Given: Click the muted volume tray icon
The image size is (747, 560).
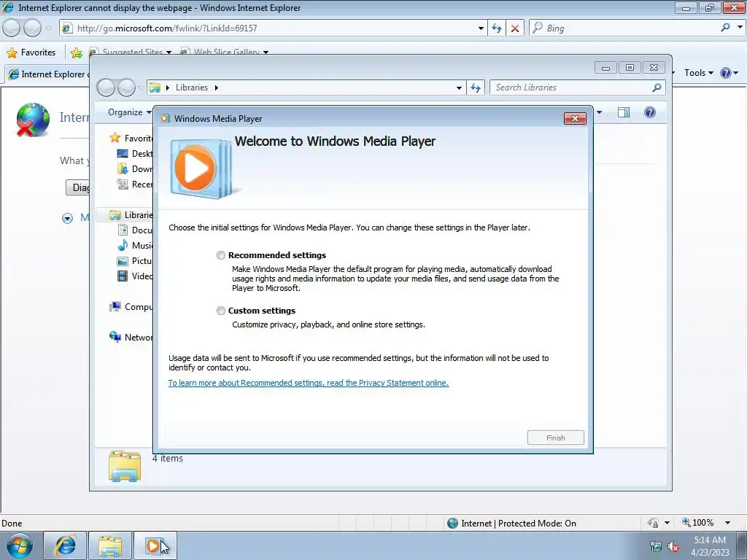Looking at the screenshot, I should click(673, 547).
